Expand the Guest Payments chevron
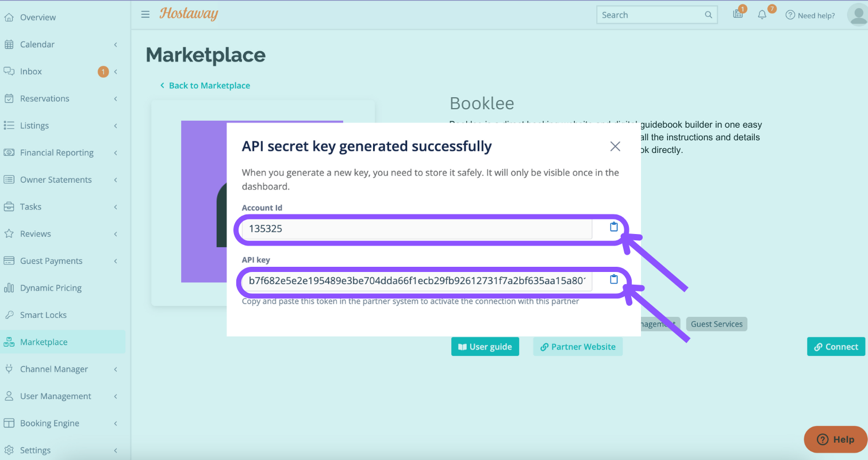Screen dimensions: 868x460 116,260
